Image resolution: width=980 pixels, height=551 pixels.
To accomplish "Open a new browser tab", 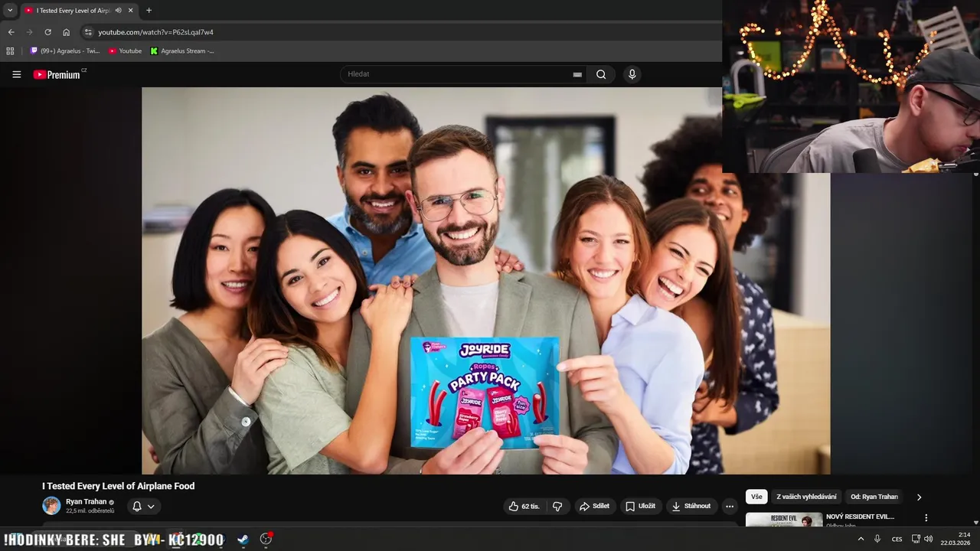I will pos(149,11).
